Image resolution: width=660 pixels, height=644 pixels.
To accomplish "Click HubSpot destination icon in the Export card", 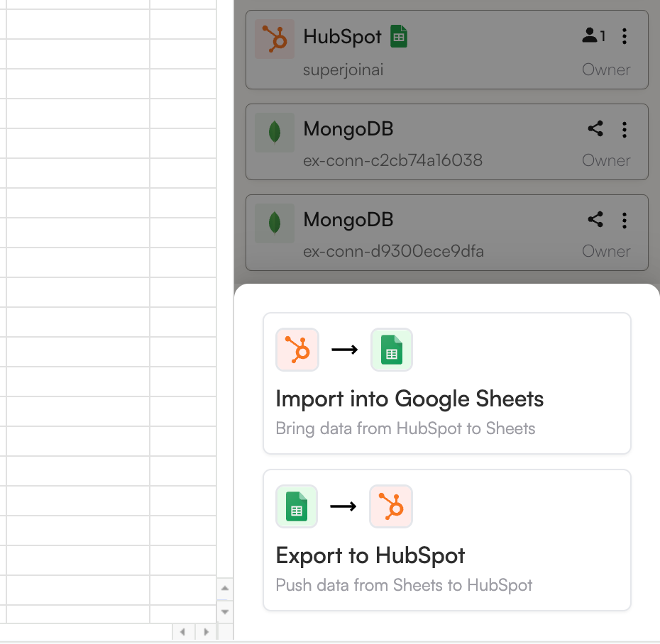I will (x=391, y=506).
